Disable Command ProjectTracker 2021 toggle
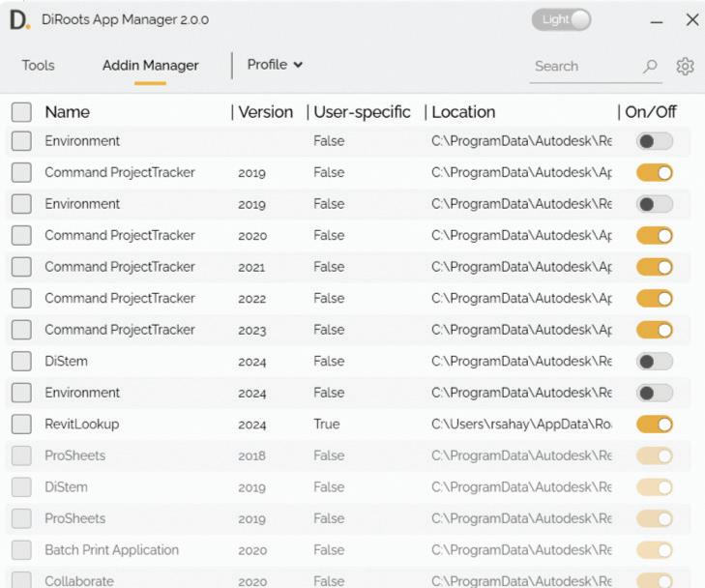705x588 pixels. tap(655, 268)
